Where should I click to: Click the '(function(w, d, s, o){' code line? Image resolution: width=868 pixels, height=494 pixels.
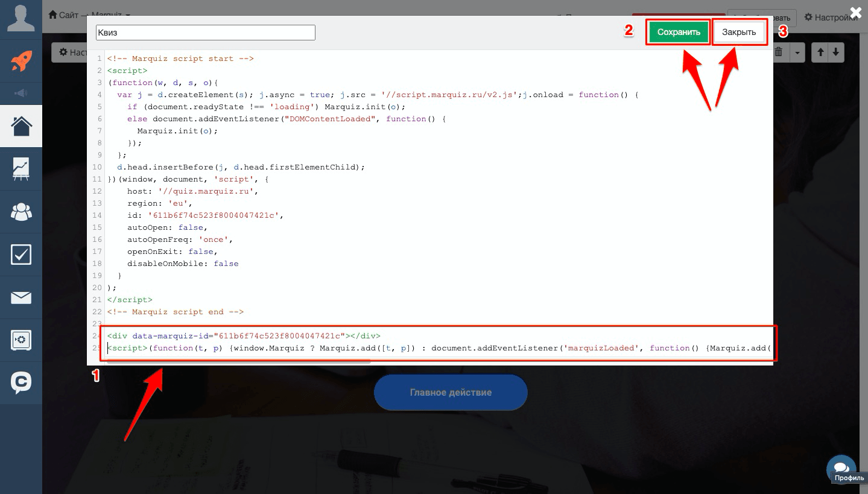click(x=162, y=83)
